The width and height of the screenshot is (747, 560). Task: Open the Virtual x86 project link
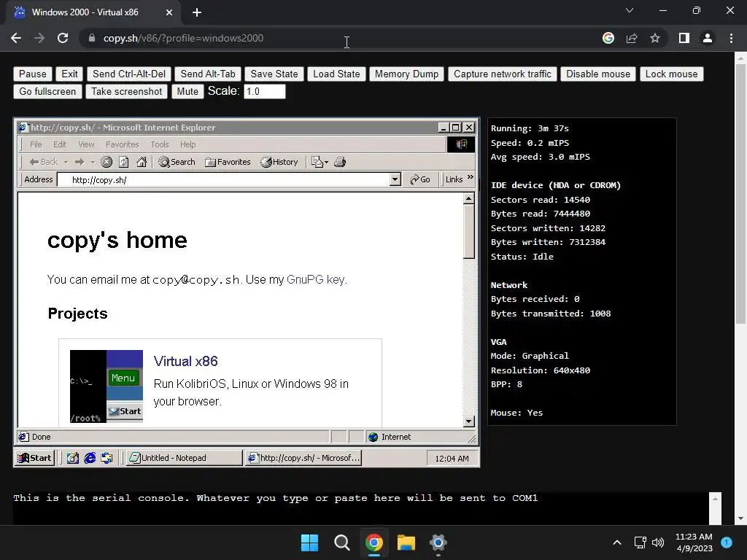pyautogui.click(x=186, y=361)
